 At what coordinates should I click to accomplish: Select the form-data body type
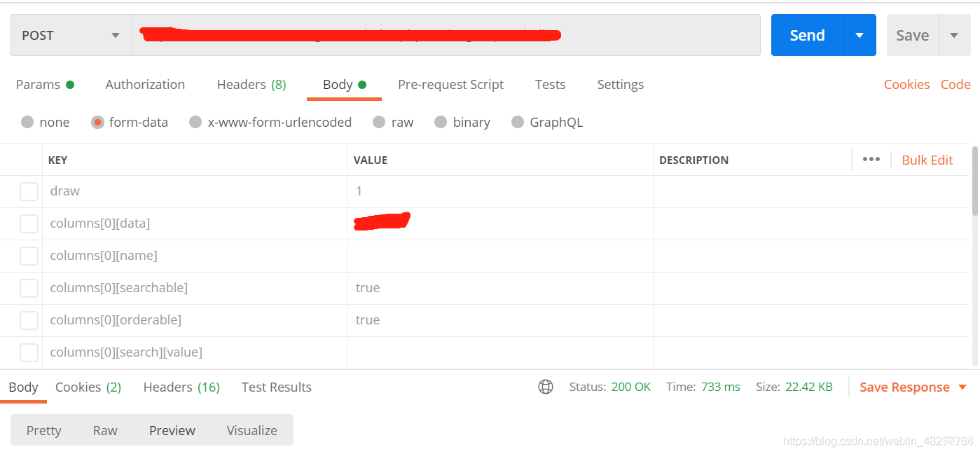point(97,122)
